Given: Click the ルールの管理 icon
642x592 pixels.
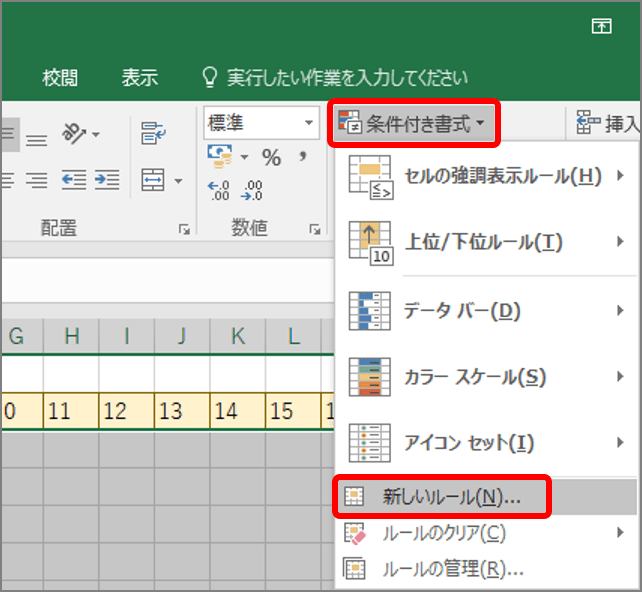Looking at the screenshot, I should pos(354,569).
